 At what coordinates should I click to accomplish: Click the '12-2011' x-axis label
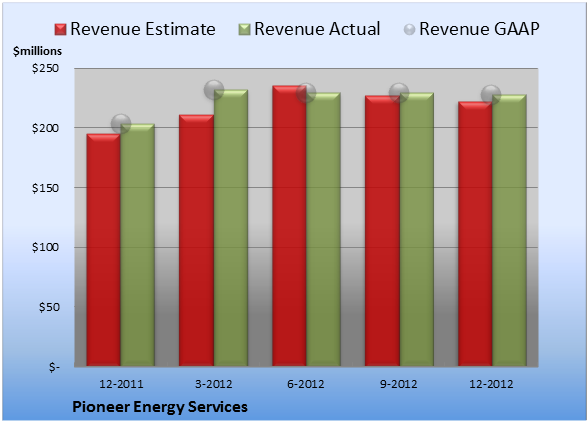121,384
